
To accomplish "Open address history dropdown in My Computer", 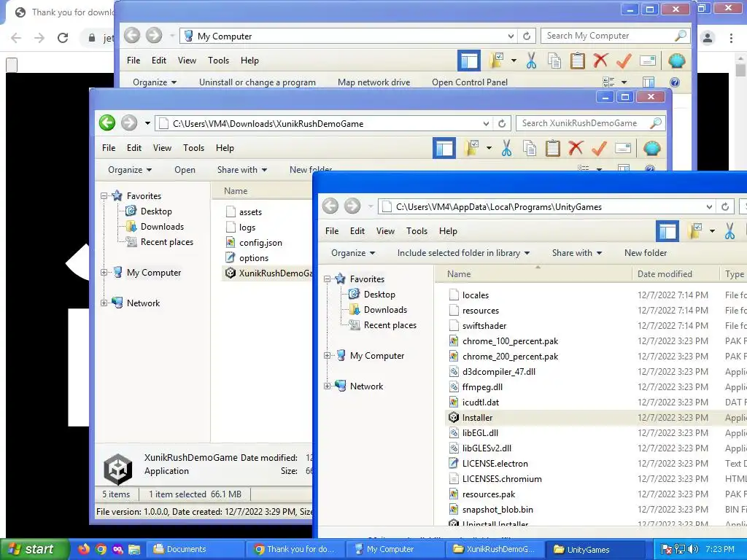I will (511, 36).
